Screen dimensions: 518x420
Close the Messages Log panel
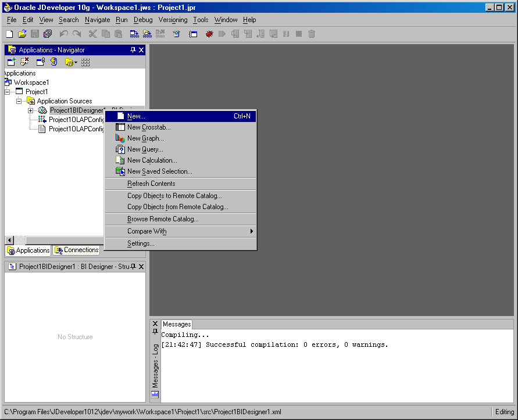[155, 324]
